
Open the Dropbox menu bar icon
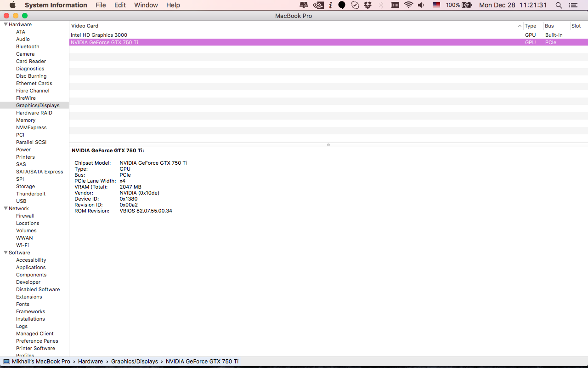pyautogui.click(x=367, y=5)
